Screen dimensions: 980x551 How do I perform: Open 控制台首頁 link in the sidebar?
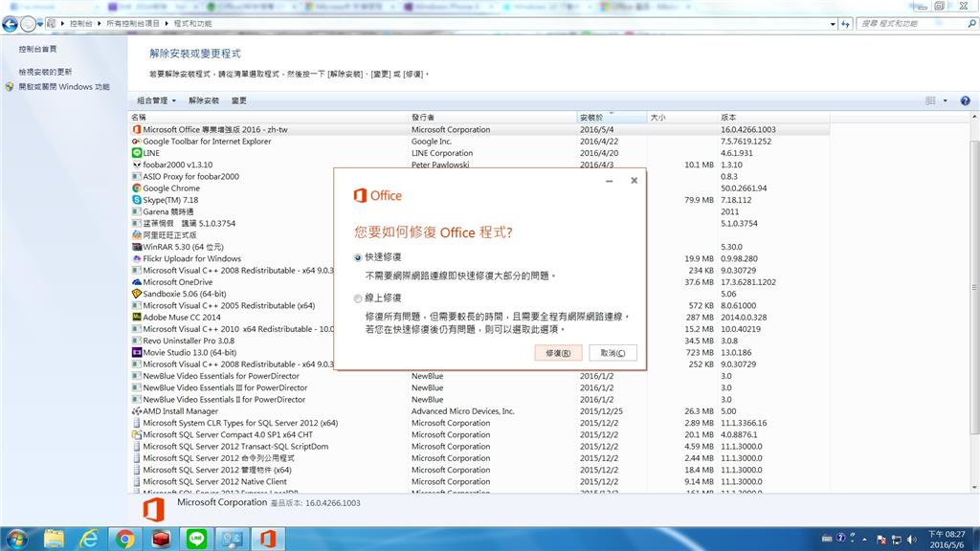pos(37,49)
